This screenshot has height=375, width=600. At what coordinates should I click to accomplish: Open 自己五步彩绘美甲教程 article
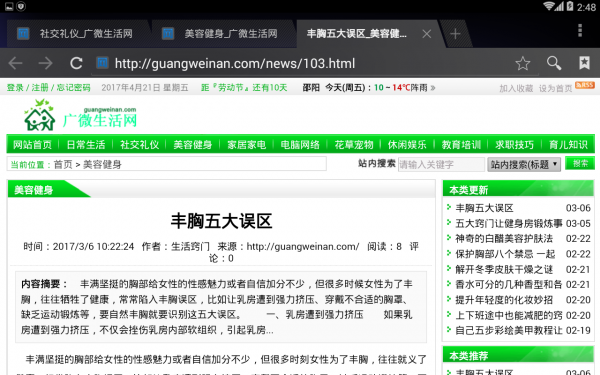coord(509,330)
